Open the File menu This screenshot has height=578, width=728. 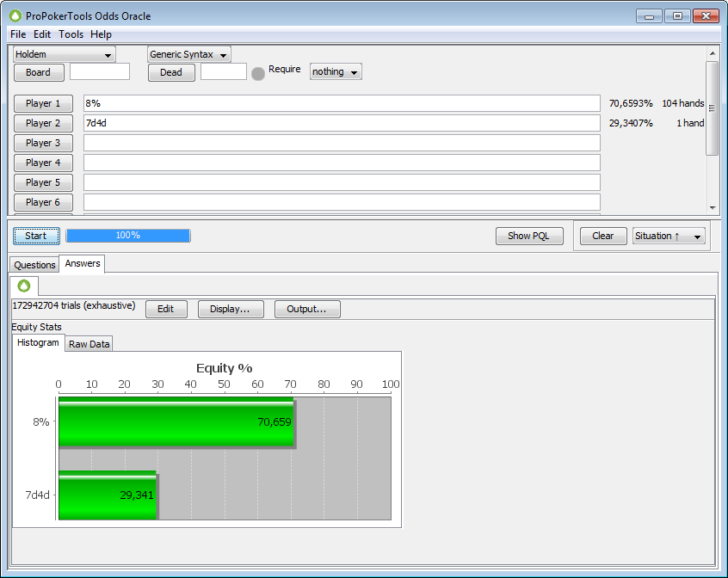pos(18,34)
